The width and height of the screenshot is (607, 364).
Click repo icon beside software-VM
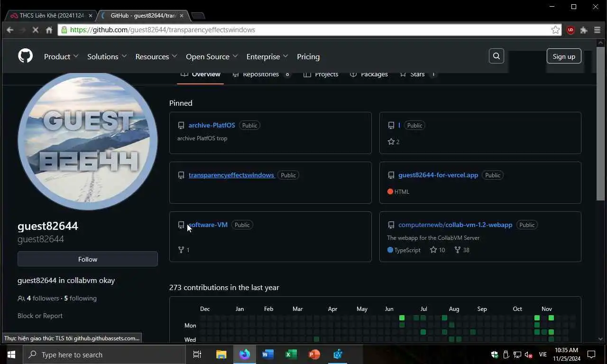[181, 225]
